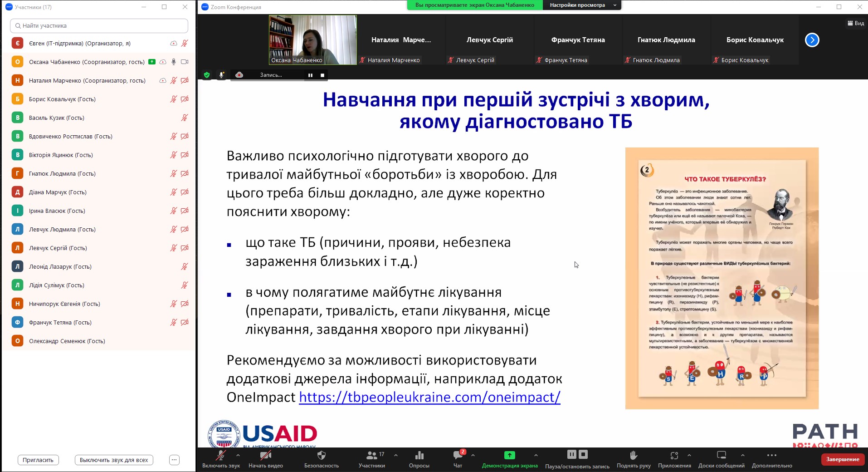
Task: Click the Найти участника search field
Action: pos(99,26)
